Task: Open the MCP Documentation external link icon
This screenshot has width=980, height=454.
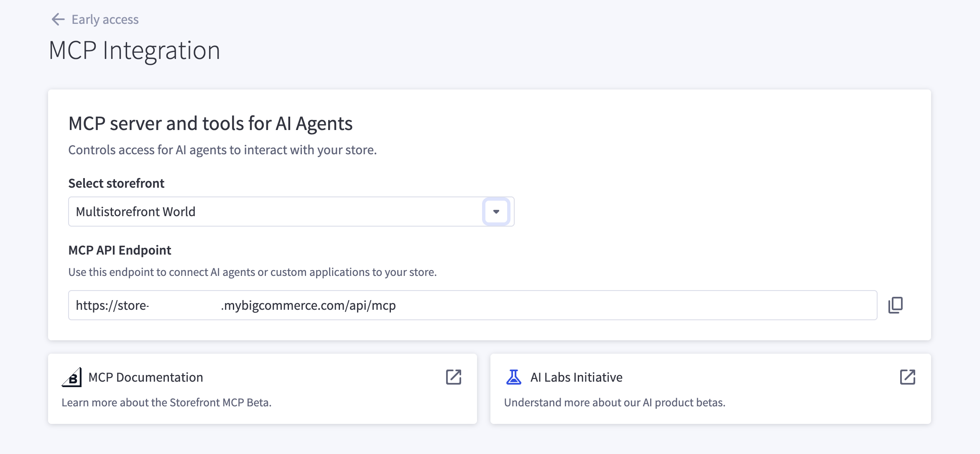Action: [x=454, y=377]
